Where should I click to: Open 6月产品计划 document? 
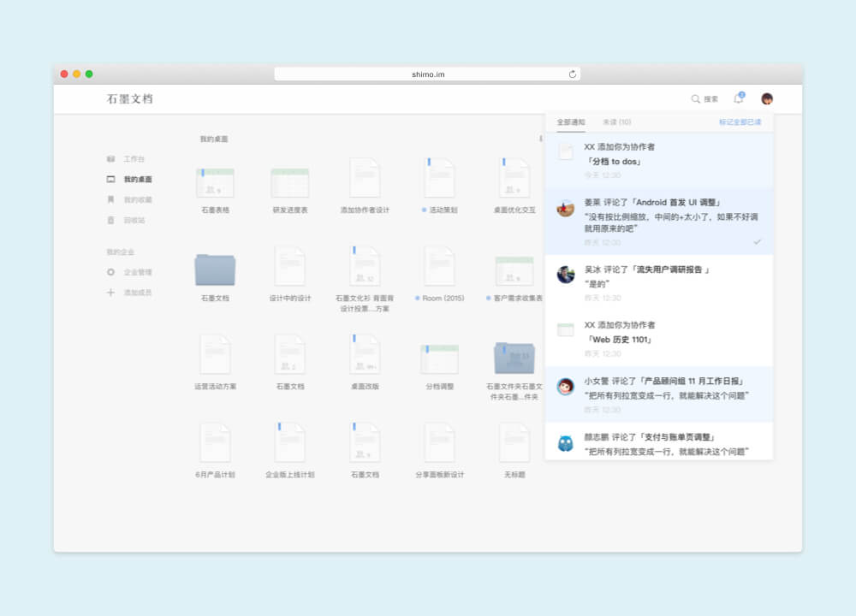[x=215, y=445]
